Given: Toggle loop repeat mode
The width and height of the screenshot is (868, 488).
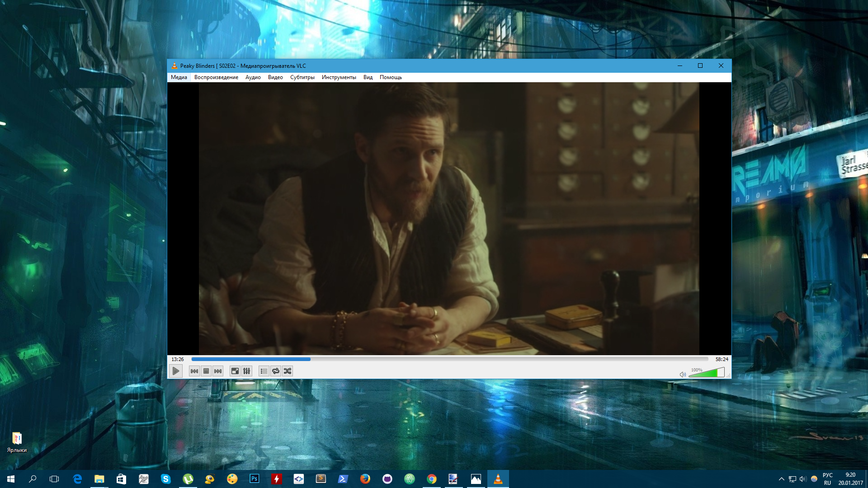Looking at the screenshot, I should tap(276, 371).
